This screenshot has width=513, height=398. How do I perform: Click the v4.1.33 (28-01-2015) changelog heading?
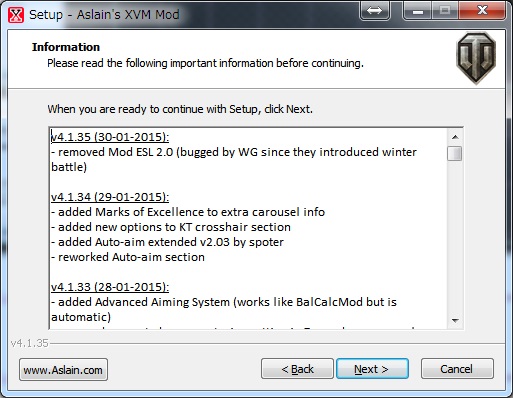tap(110, 287)
